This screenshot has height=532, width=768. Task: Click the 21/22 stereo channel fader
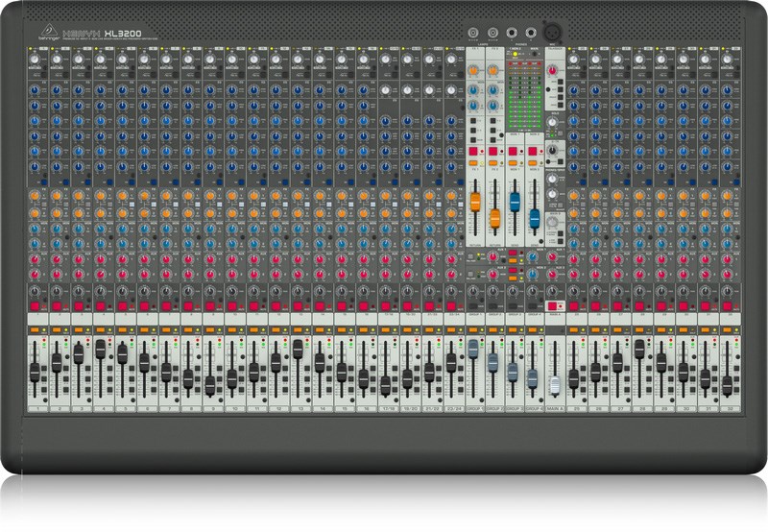(x=429, y=373)
